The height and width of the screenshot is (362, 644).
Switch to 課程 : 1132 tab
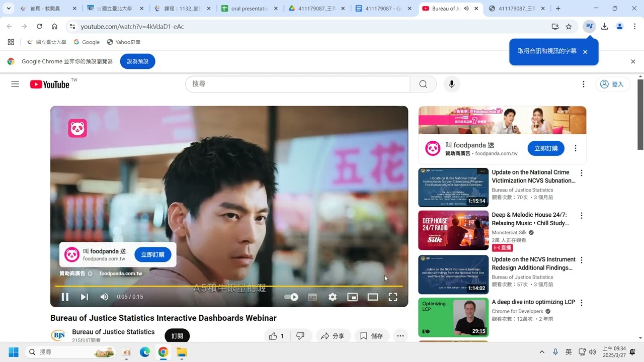[x=182, y=9]
